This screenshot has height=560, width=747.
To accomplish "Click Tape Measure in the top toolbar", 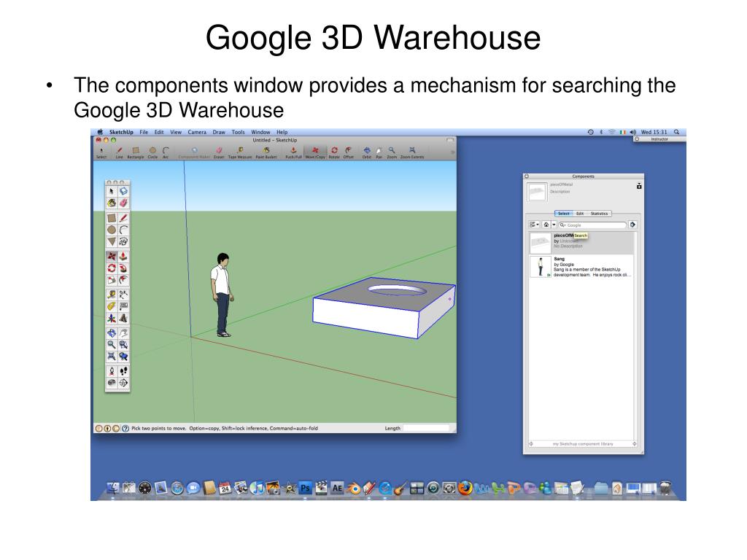I will pos(240,152).
